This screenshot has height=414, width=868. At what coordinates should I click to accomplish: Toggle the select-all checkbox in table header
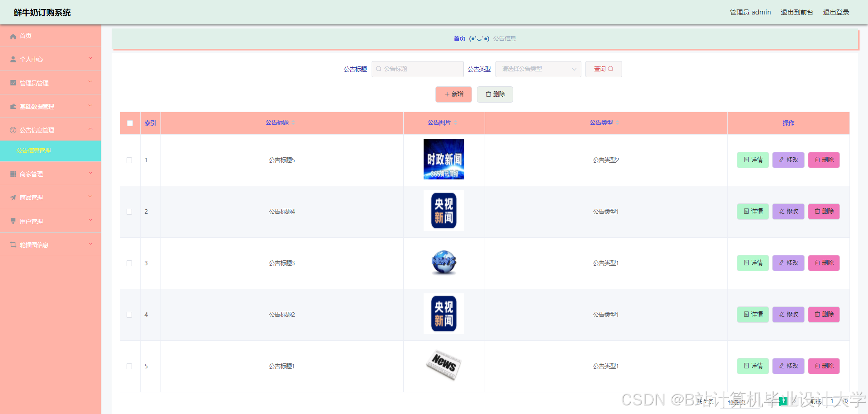pyautogui.click(x=130, y=123)
